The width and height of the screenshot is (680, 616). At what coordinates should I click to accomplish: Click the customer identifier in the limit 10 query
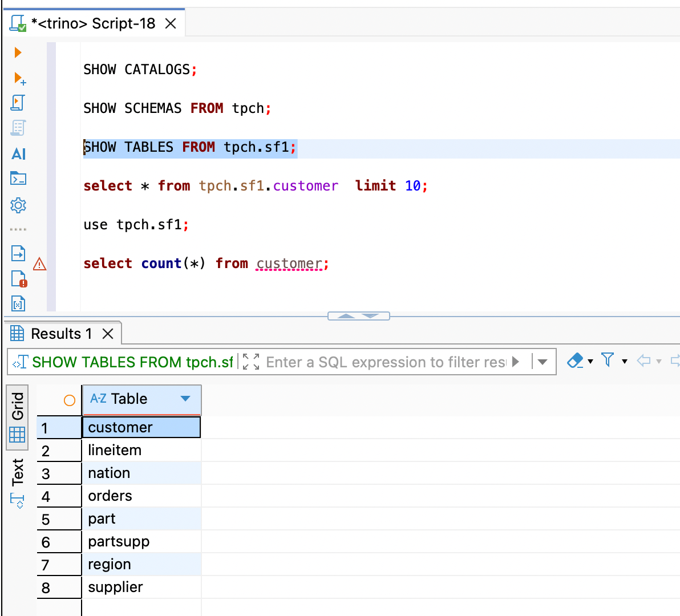tap(306, 186)
